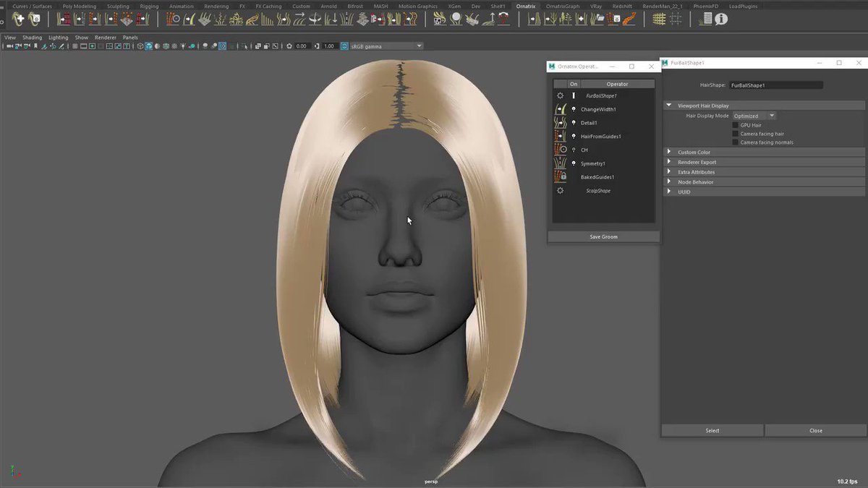This screenshot has height=488, width=868.
Task: Switch to the Redshift shelf tab
Action: click(x=621, y=6)
